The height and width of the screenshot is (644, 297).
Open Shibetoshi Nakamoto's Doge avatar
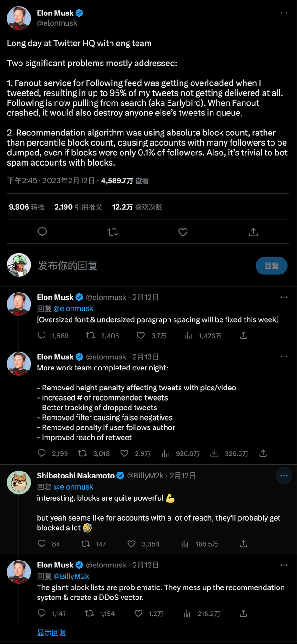(19, 483)
